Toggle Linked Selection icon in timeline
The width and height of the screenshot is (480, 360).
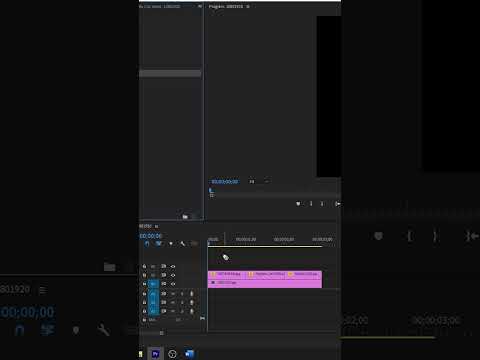pos(159,244)
